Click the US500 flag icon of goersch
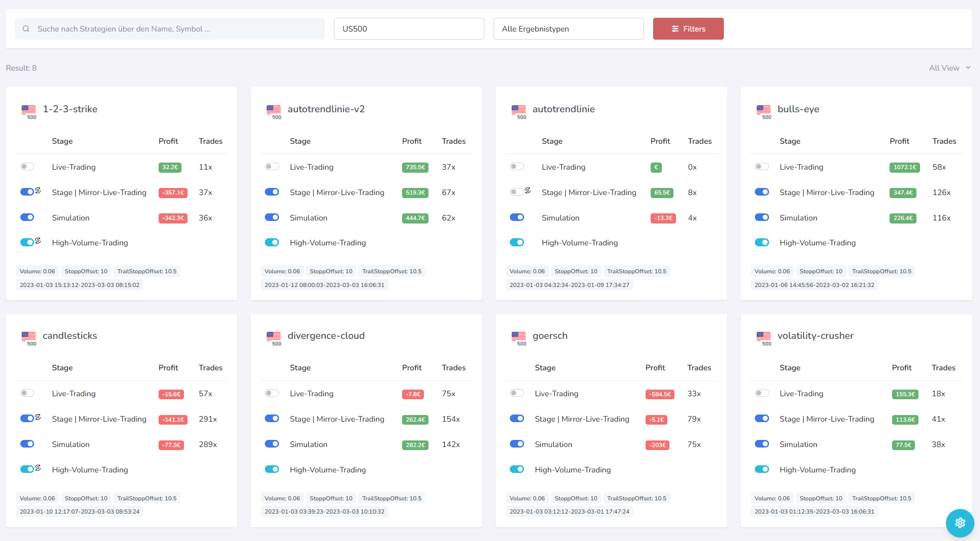Screen dimensions: 980x541 click(x=519, y=338)
